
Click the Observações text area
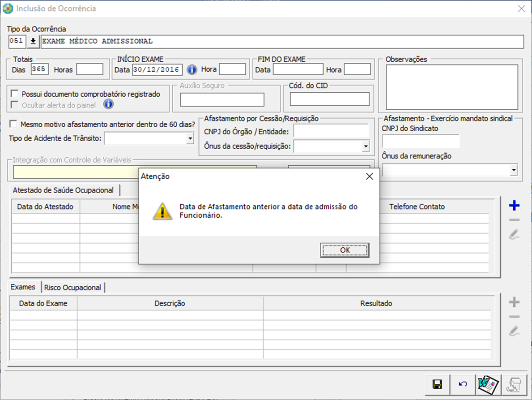coord(452,87)
